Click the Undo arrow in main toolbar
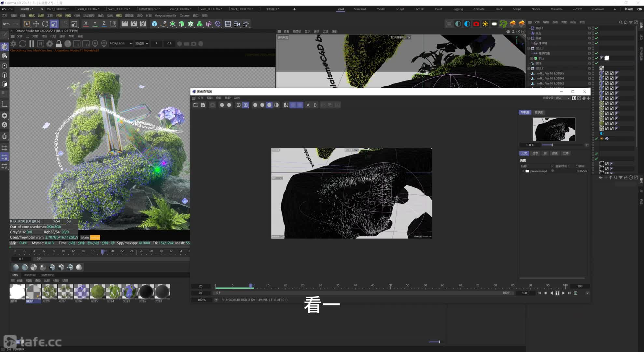644x352 pixels. click(x=6, y=24)
